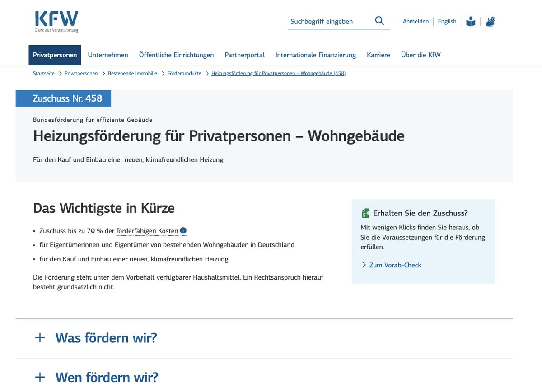Switch to the Unternehmen tab
Viewport: 542px width, 392px height.
tap(108, 55)
